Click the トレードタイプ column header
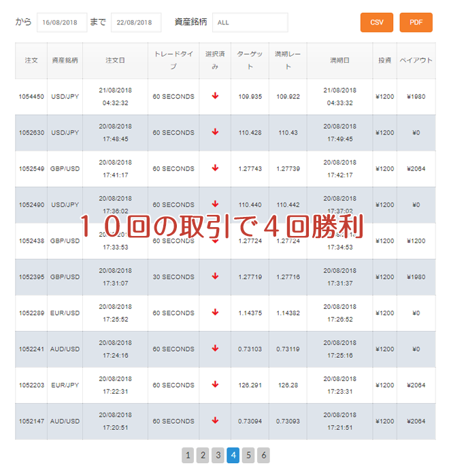The width and height of the screenshot is (449, 476). pyautogui.click(x=173, y=61)
